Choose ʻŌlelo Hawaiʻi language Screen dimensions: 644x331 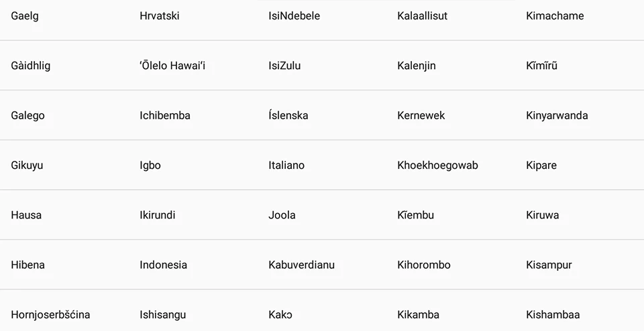click(172, 66)
